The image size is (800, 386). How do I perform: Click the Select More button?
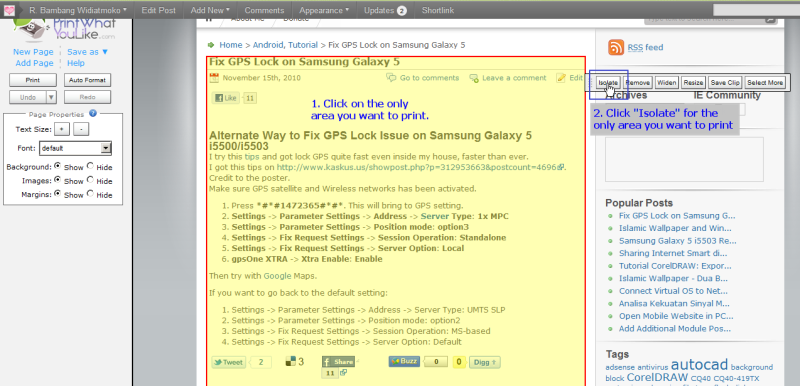point(765,83)
